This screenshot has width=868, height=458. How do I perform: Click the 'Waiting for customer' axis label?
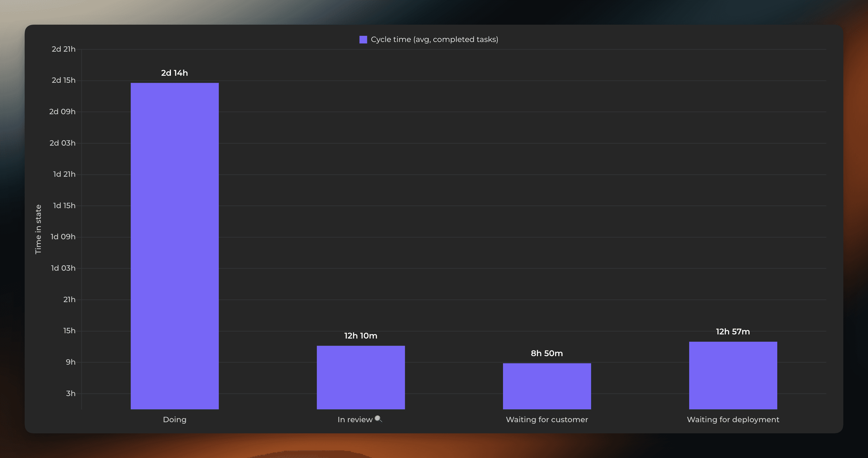pyautogui.click(x=547, y=420)
